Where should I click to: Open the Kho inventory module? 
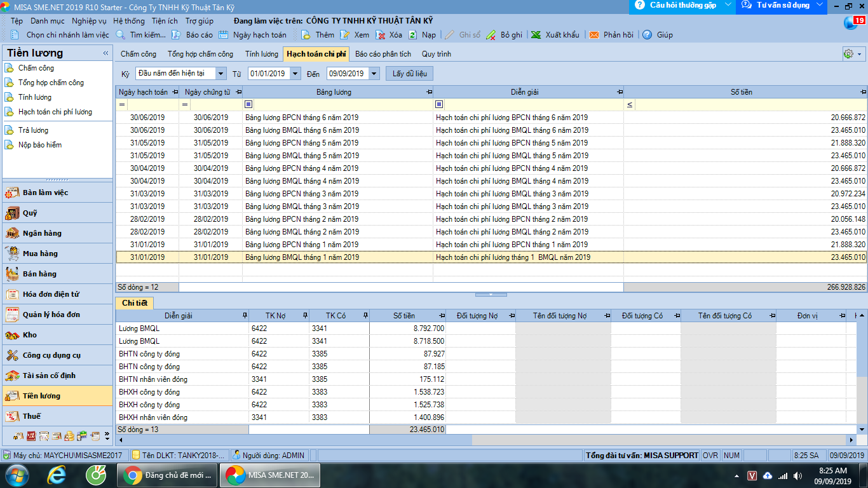point(29,335)
